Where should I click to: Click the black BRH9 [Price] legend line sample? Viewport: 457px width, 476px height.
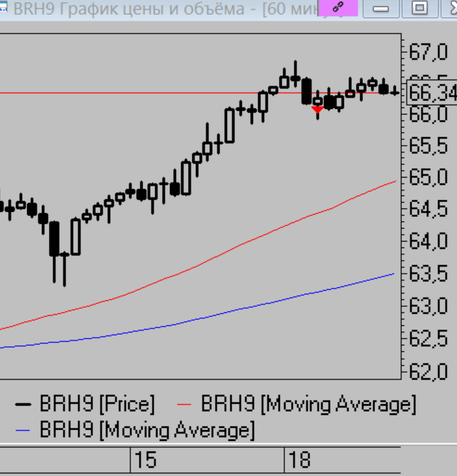23,405
